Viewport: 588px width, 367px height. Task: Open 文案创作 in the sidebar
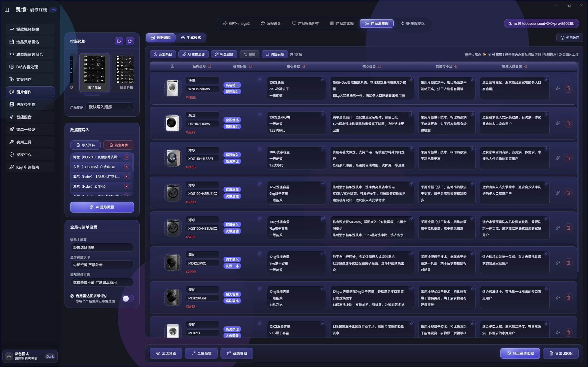point(30,79)
